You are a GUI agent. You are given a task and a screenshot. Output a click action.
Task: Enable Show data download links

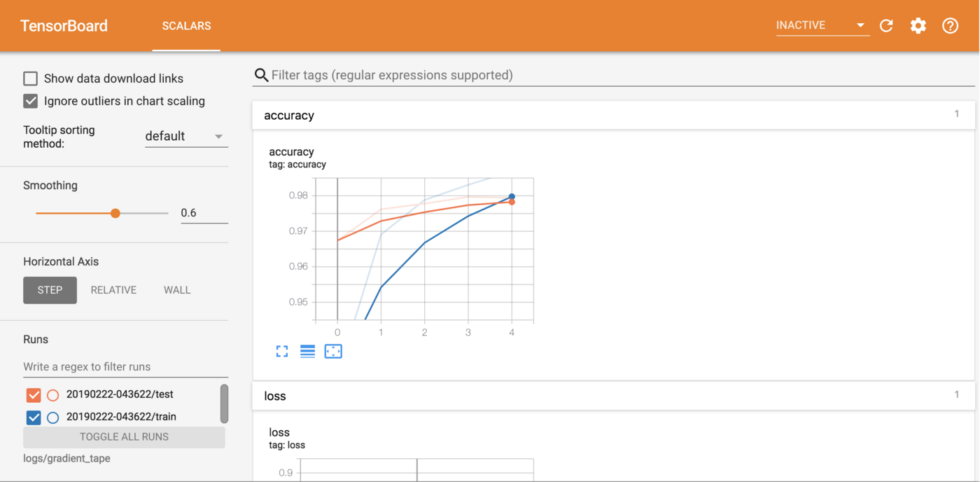pos(30,78)
